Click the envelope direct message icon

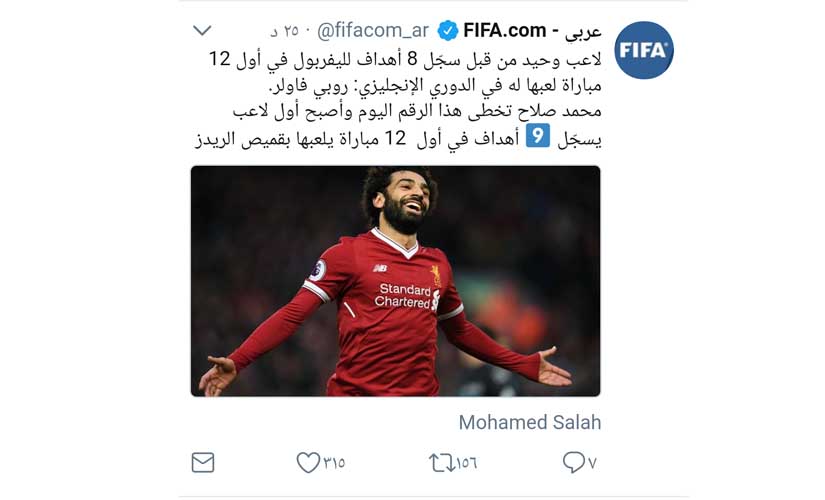click(x=203, y=462)
